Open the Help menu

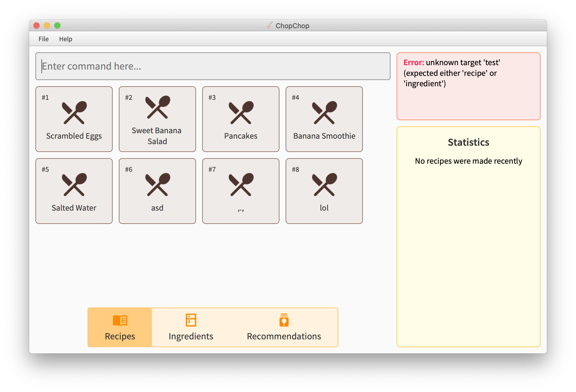pos(66,39)
